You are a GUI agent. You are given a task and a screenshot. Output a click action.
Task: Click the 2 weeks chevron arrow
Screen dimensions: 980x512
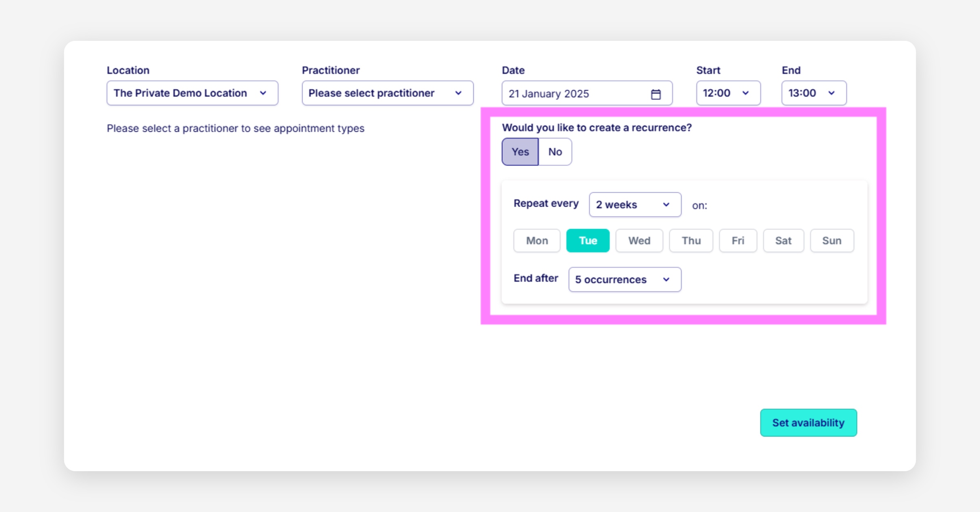(666, 205)
